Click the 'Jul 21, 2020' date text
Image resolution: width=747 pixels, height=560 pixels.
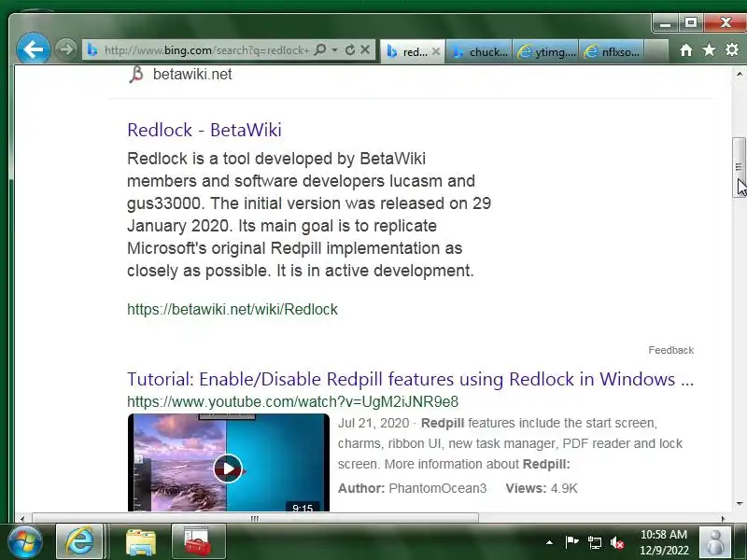point(373,423)
